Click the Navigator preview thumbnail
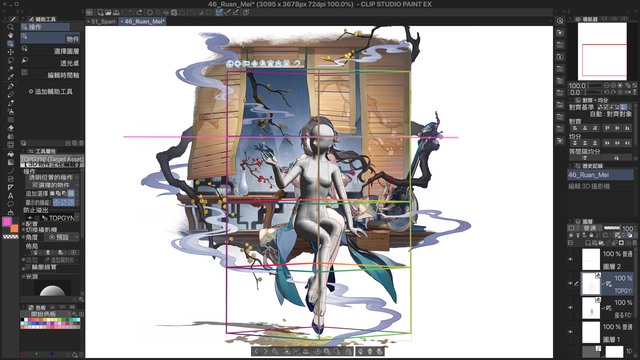 [602, 51]
